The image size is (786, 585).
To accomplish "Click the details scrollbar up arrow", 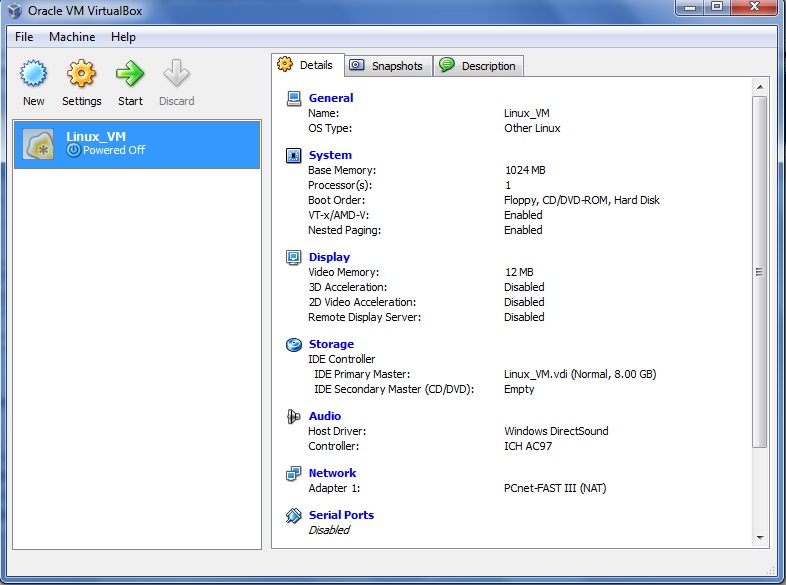I will (760, 87).
